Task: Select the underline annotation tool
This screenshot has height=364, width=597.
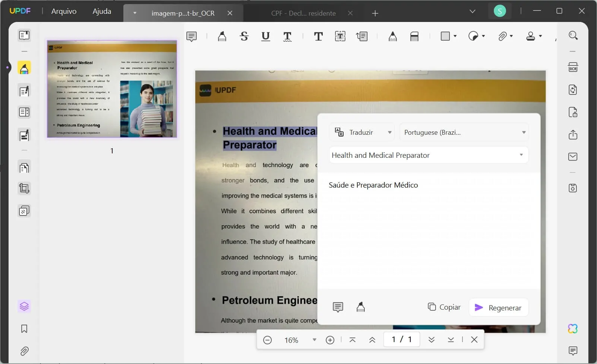Action: point(265,36)
